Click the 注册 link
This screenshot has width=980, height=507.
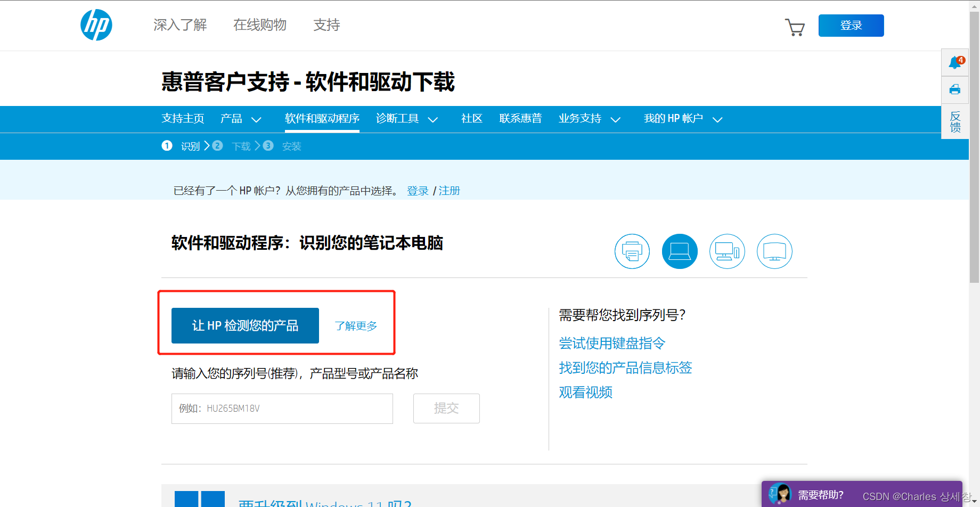[x=449, y=191]
